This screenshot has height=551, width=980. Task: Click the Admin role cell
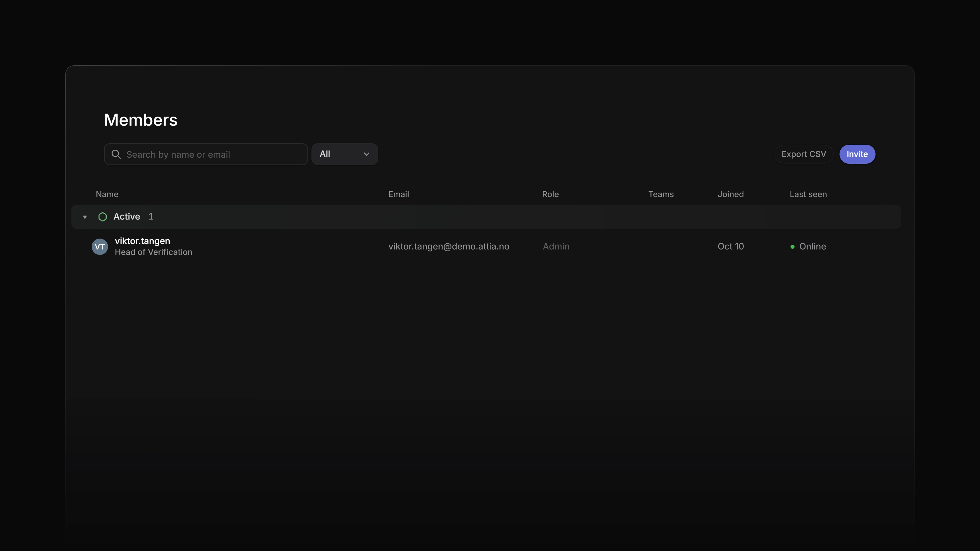click(x=556, y=246)
